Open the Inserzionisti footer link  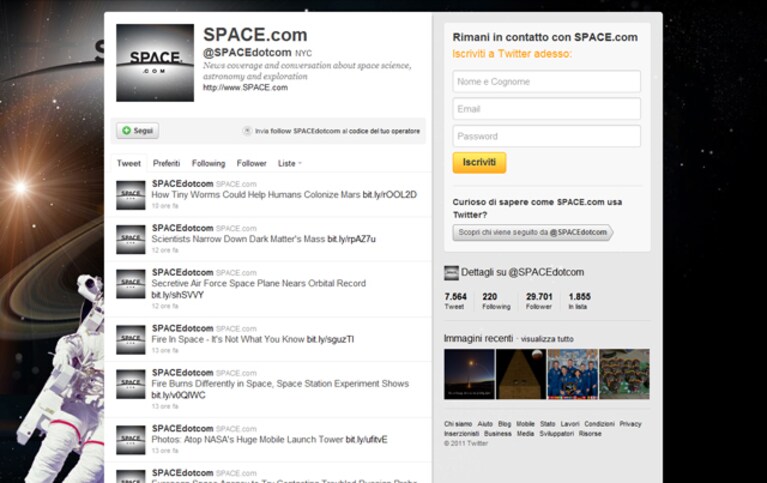[461, 434]
